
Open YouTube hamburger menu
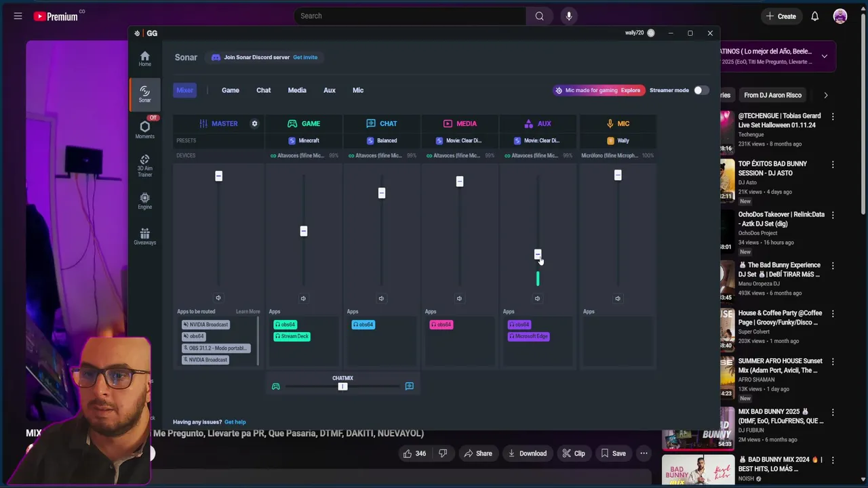coord(18,16)
